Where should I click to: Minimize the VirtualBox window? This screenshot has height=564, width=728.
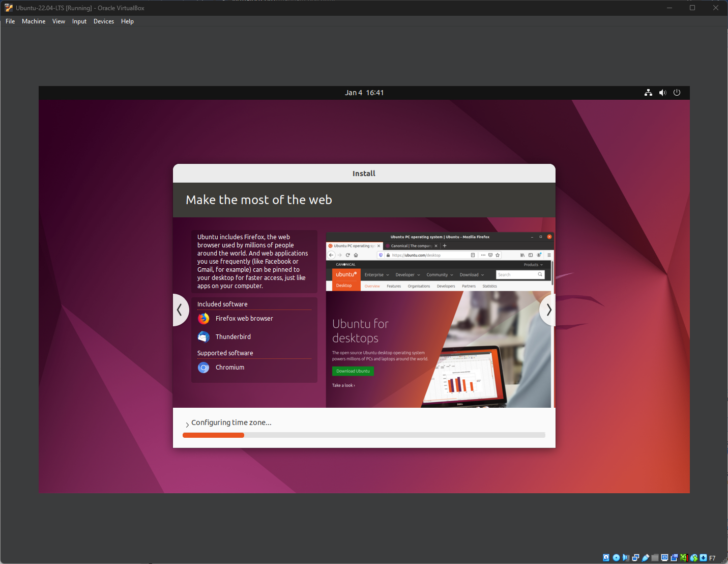(x=669, y=8)
